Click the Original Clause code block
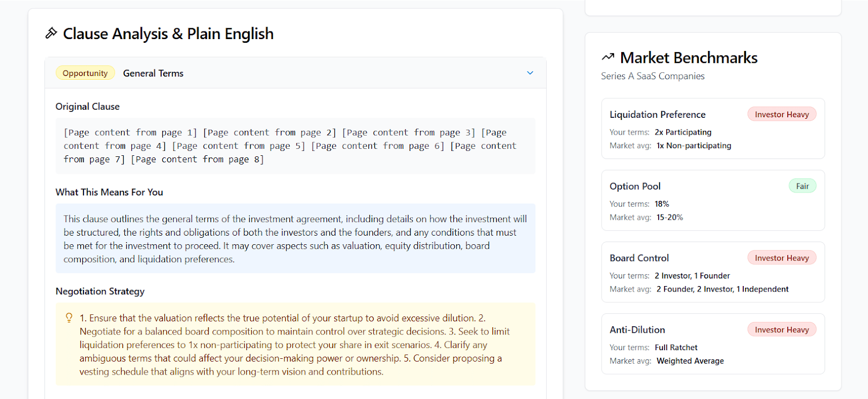The height and width of the screenshot is (399, 868). [295, 146]
